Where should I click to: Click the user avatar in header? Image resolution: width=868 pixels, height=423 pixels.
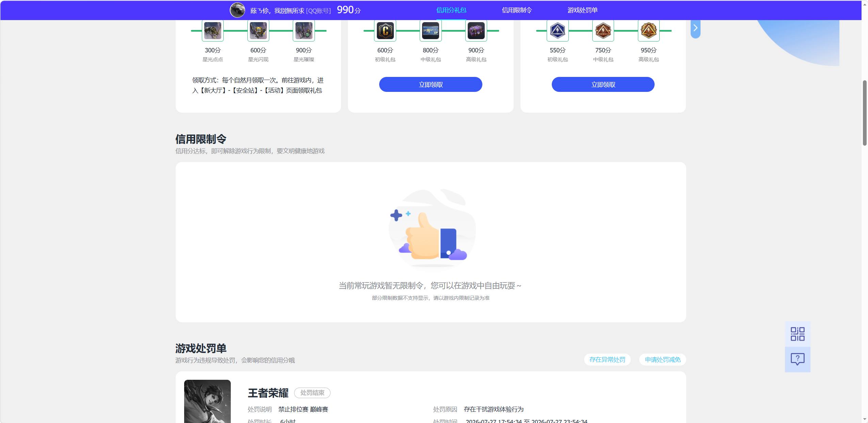[237, 10]
